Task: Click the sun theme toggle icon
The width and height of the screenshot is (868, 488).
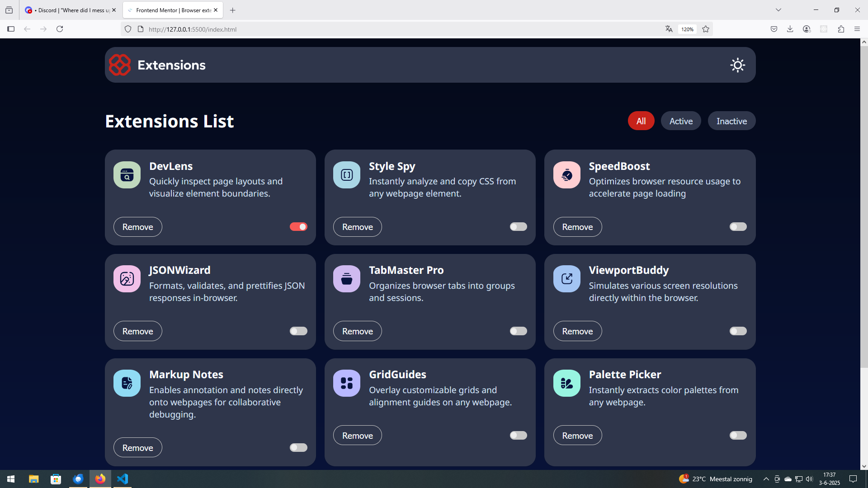Action: [x=737, y=65]
